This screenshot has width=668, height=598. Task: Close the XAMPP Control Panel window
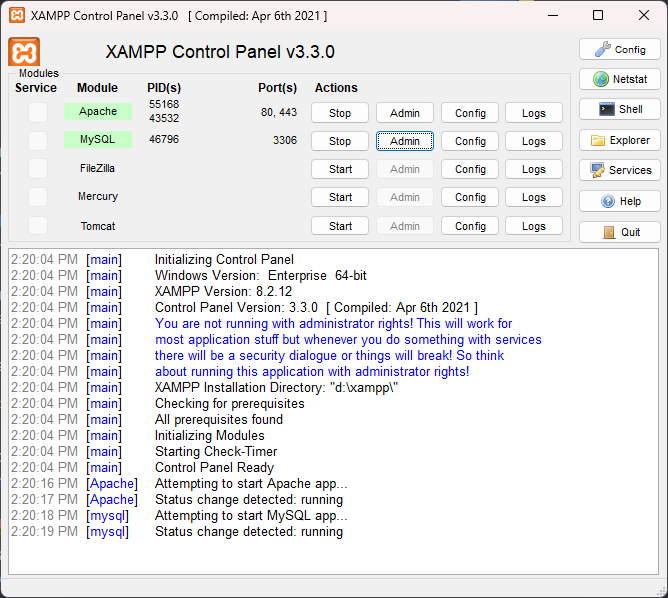coord(644,16)
